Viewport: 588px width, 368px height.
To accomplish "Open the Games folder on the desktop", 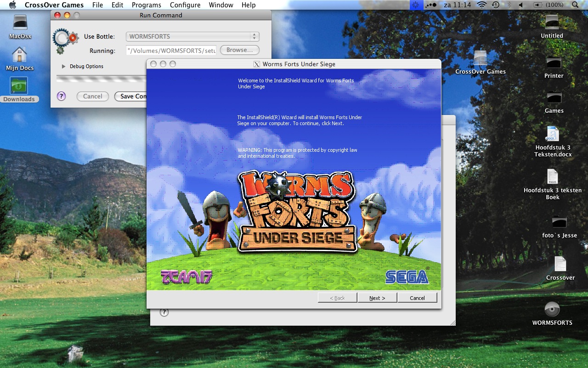I will coord(554,98).
